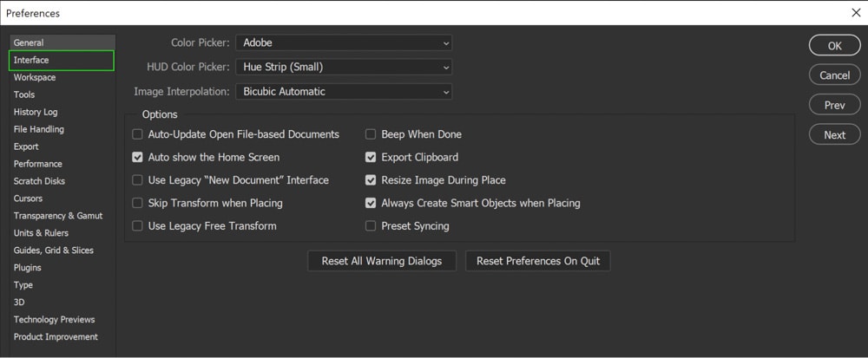Disable the Export Clipboard option

point(371,158)
